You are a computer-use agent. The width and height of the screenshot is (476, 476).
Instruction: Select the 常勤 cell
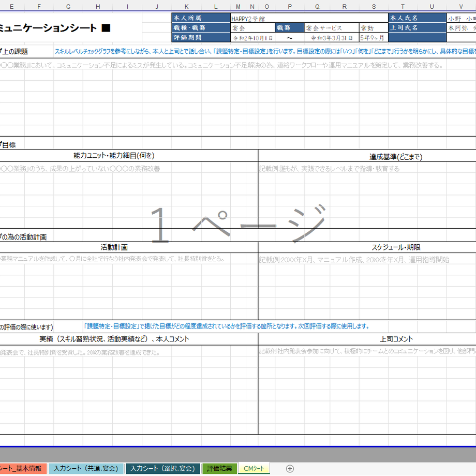(374, 28)
